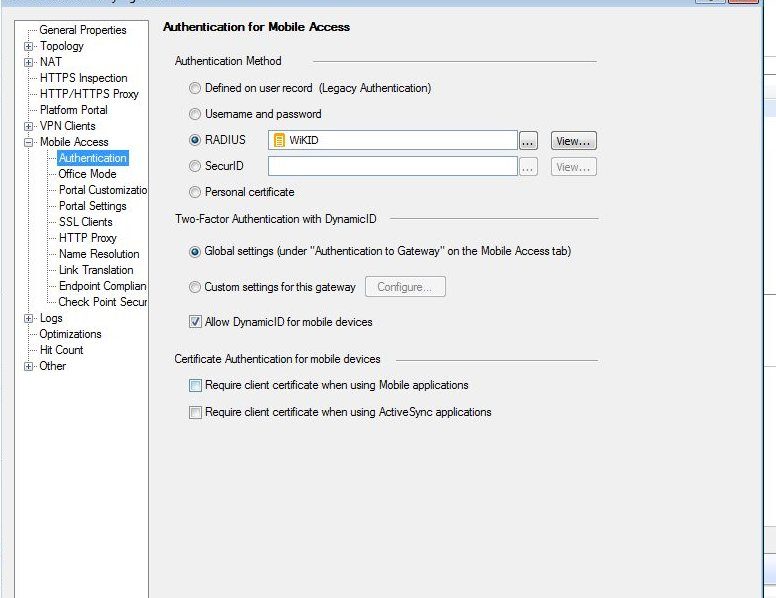Select NAT in the tree
776x598 pixels.
coord(51,62)
